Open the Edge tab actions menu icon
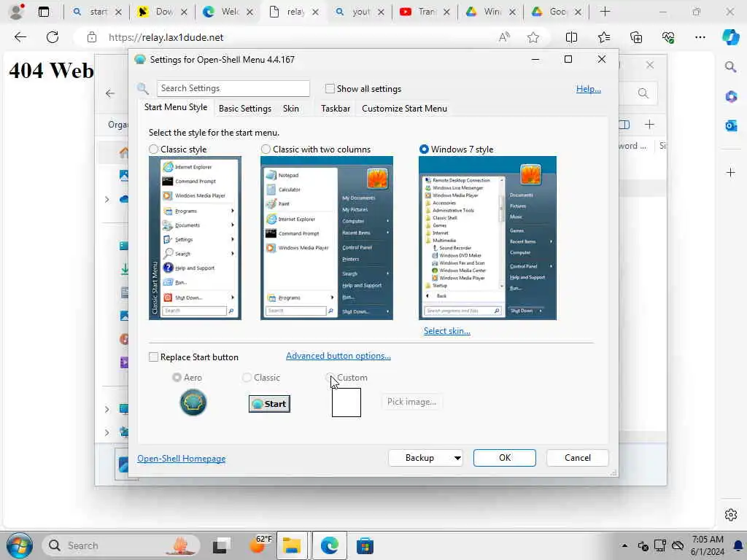 44,12
